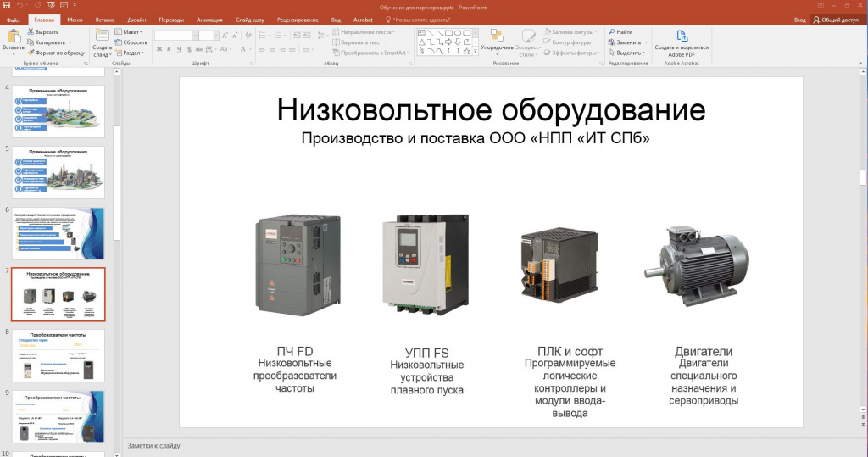868x457 pixels.
Task: Switch to the Вставка tab
Action: [x=104, y=20]
